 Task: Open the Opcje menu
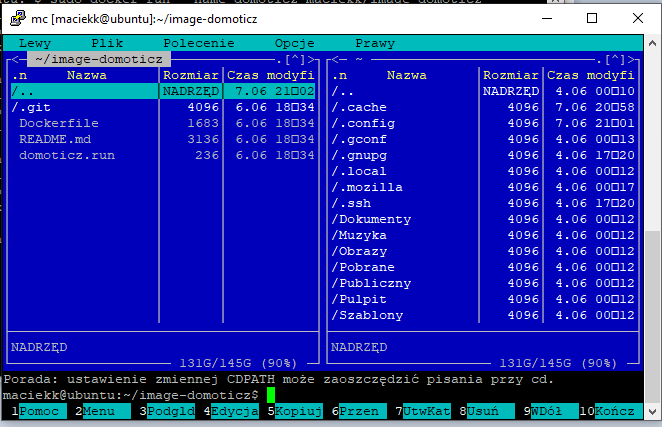[294, 43]
